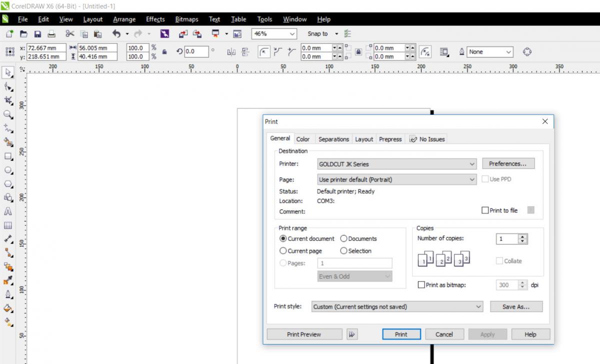Switch to the Color tab
The height and width of the screenshot is (364, 600).
coord(303,139)
